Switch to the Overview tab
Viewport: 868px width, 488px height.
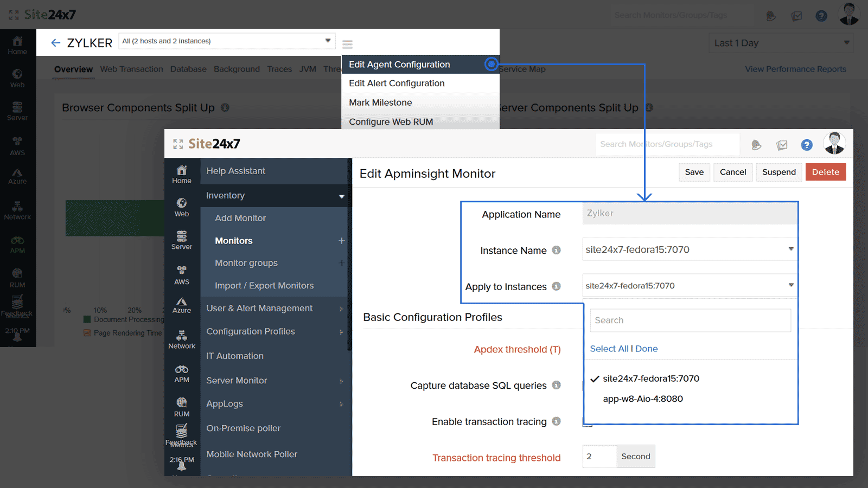(x=73, y=69)
